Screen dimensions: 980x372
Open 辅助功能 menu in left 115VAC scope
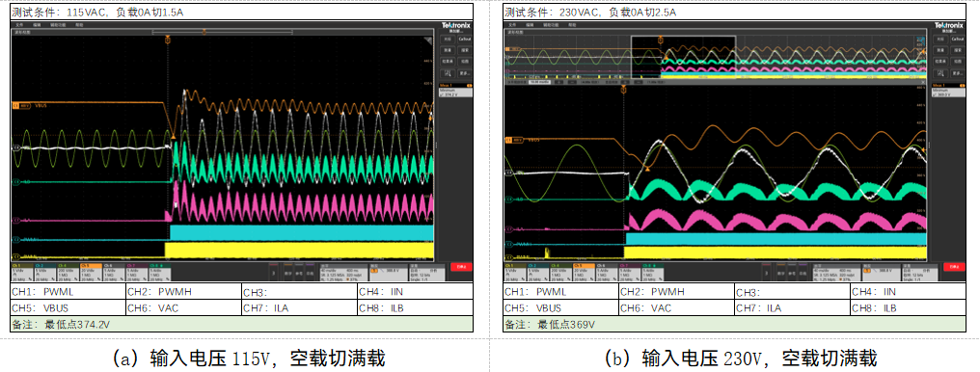pos(58,24)
